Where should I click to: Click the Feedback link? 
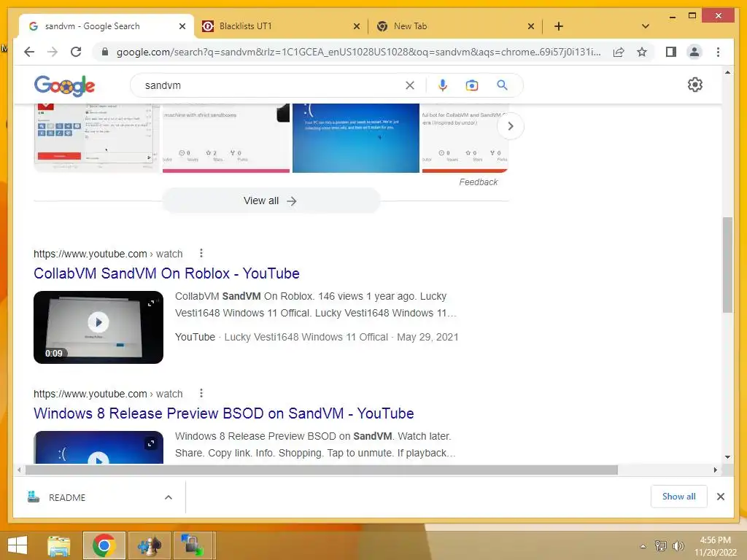(x=478, y=182)
